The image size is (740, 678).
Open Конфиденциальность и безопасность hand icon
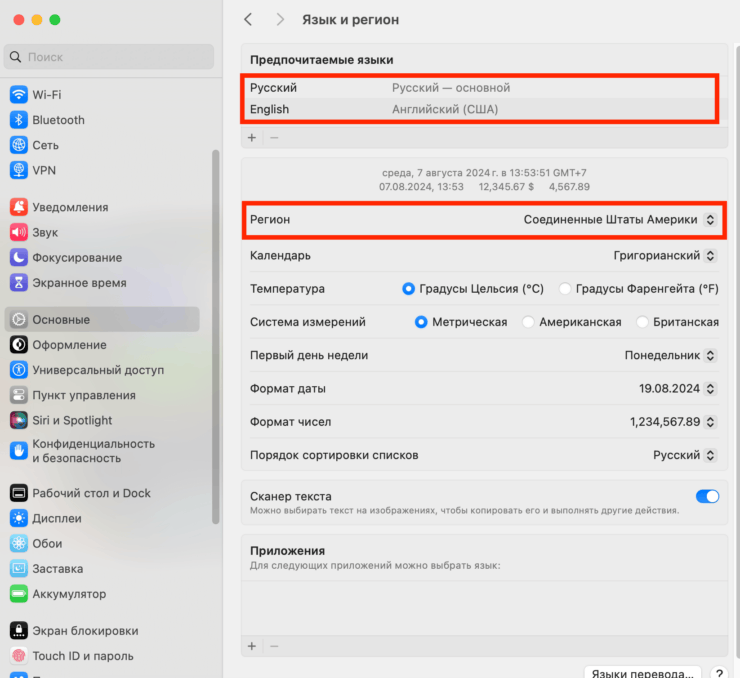pos(18,451)
